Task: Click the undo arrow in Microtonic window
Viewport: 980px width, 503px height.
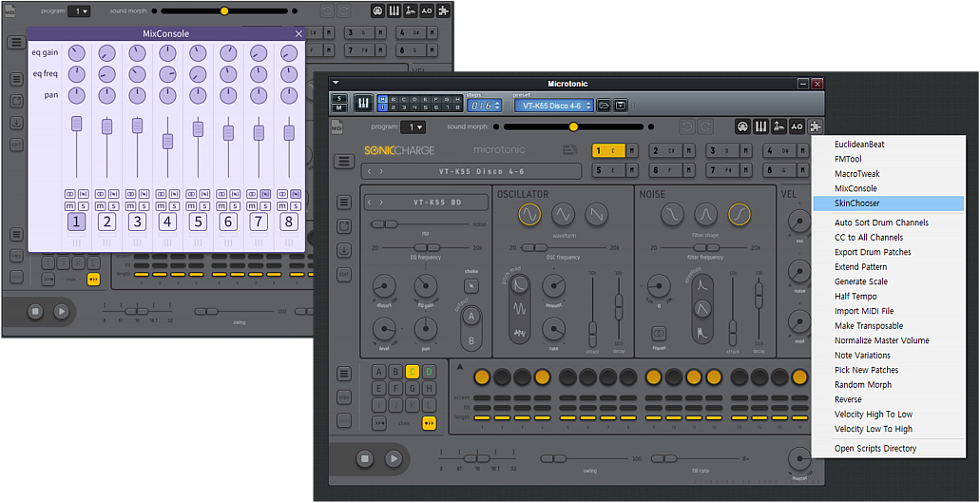Action: coord(687,126)
